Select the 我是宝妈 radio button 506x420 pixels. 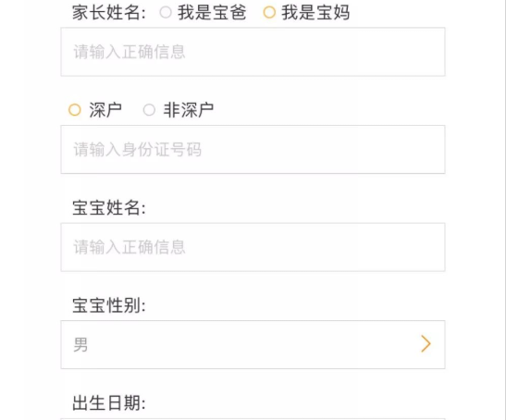point(269,13)
